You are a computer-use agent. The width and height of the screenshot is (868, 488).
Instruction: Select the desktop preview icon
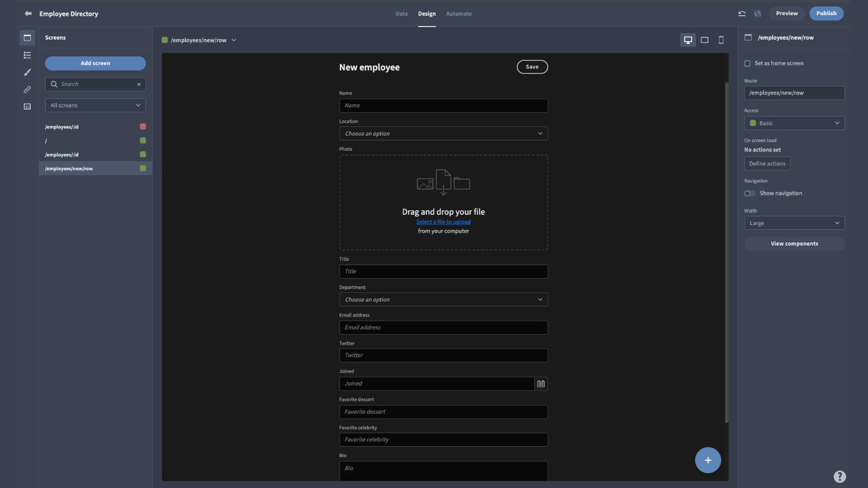click(687, 40)
